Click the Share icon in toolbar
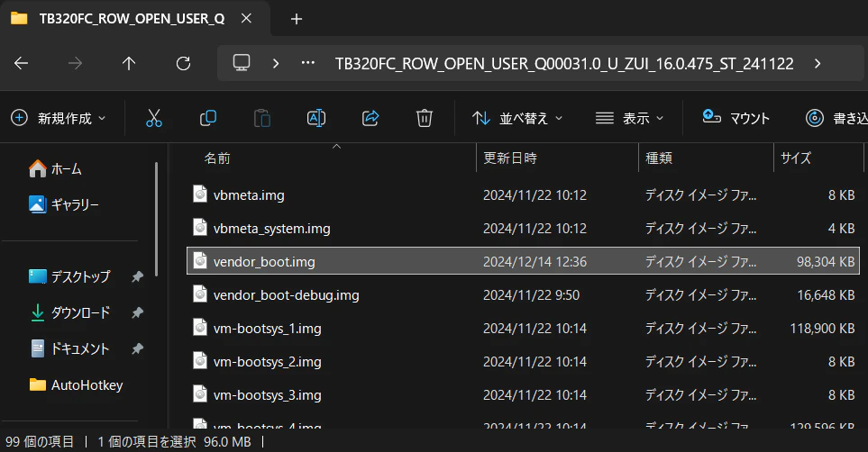 click(x=370, y=118)
